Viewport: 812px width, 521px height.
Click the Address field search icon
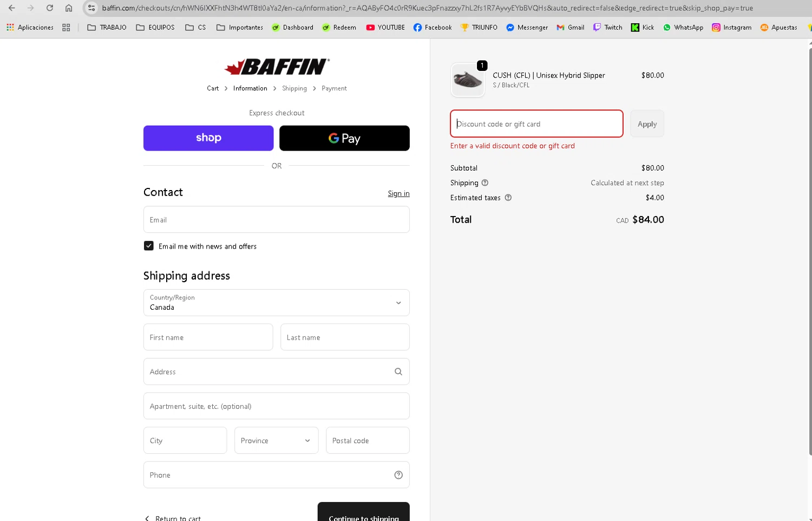398,372
